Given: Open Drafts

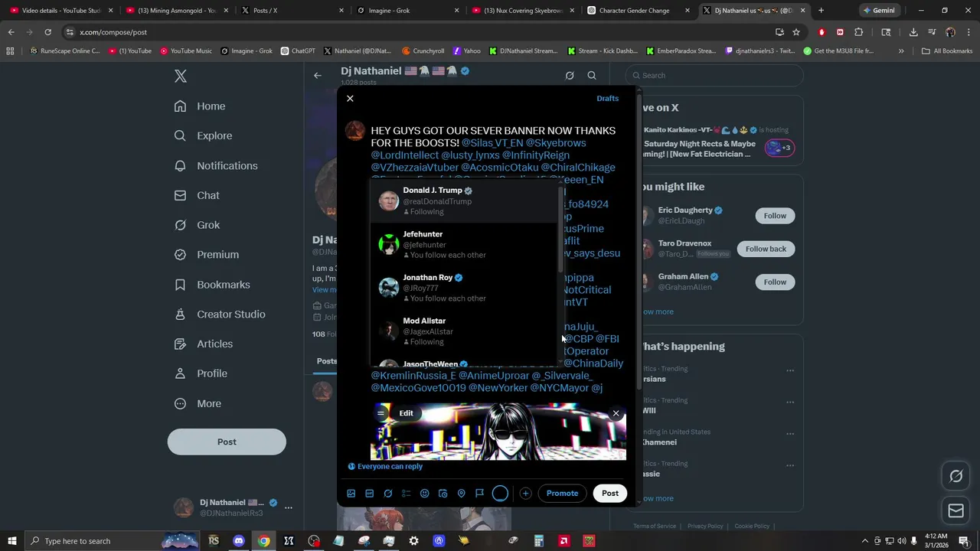Looking at the screenshot, I should tap(607, 99).
